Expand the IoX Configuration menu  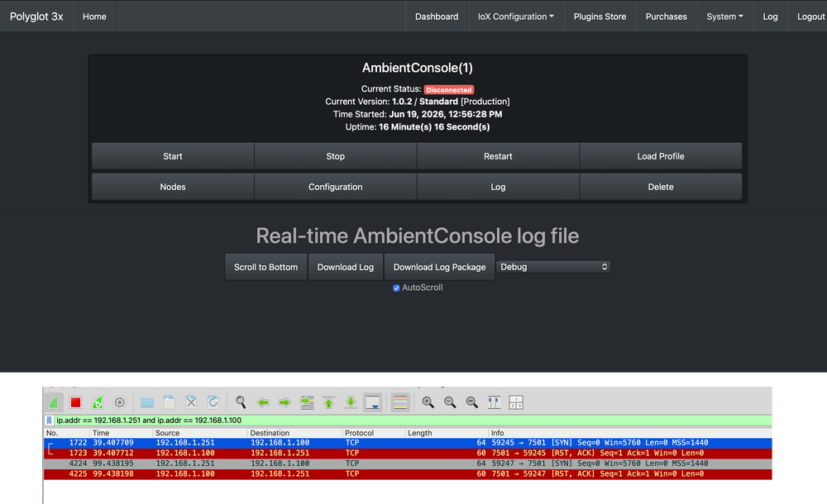coord(516,17)
